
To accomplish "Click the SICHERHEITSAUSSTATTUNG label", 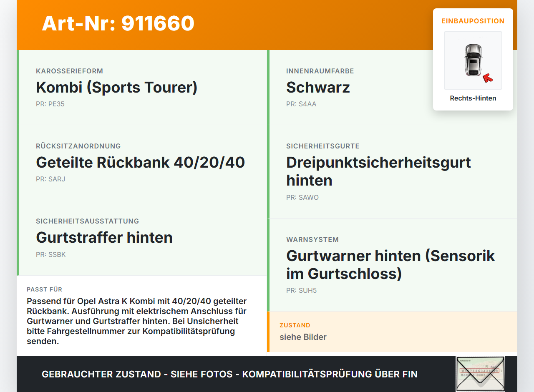I will click(88, 221).
